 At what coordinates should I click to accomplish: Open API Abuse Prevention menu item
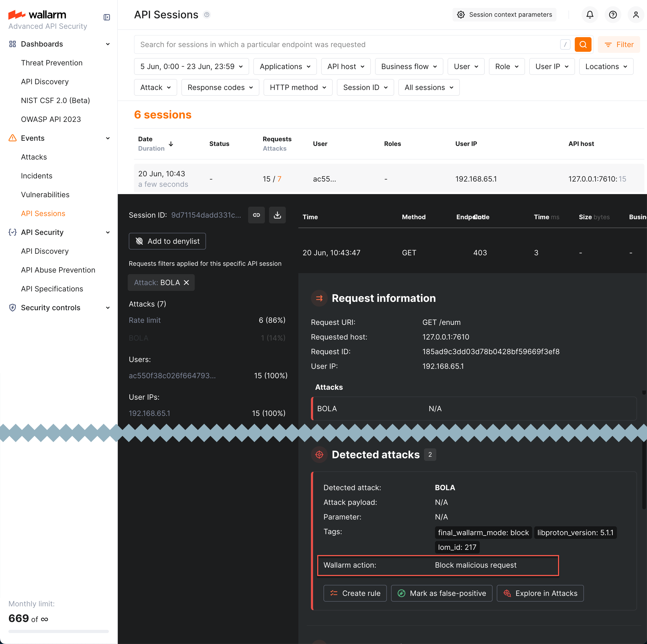pyautogui.click(x=58, y=270)
